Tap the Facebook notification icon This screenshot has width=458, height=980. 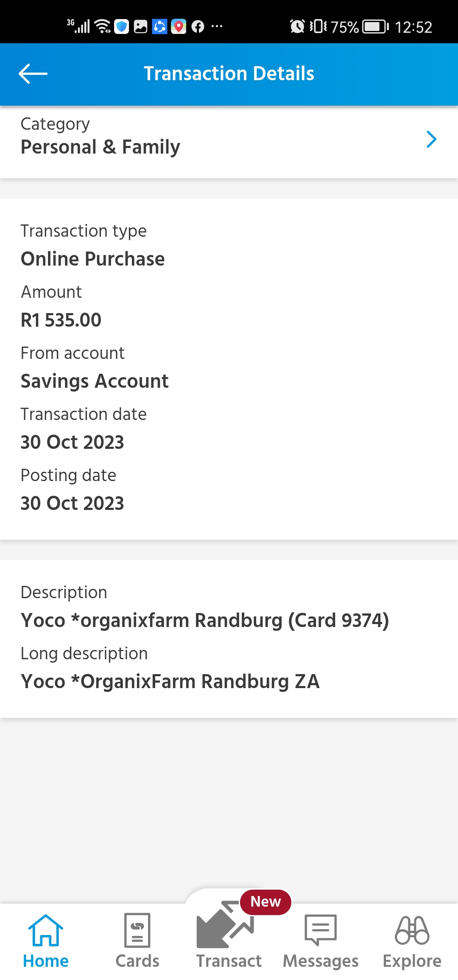coord(198,27)
